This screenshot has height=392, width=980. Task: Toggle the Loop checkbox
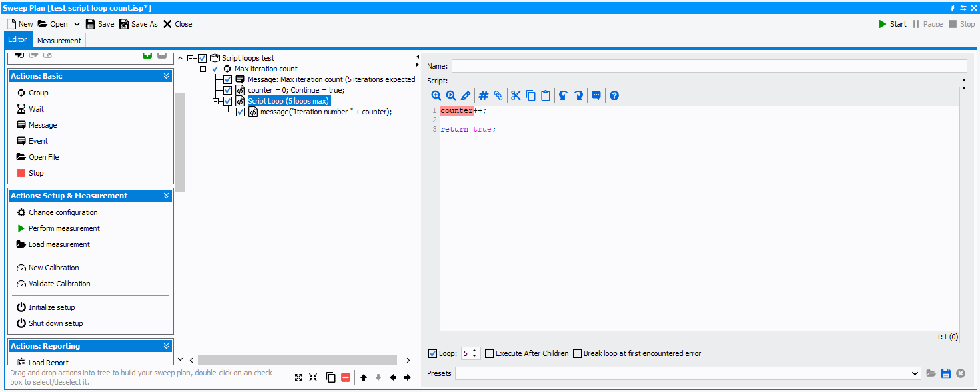coord(432,353)
